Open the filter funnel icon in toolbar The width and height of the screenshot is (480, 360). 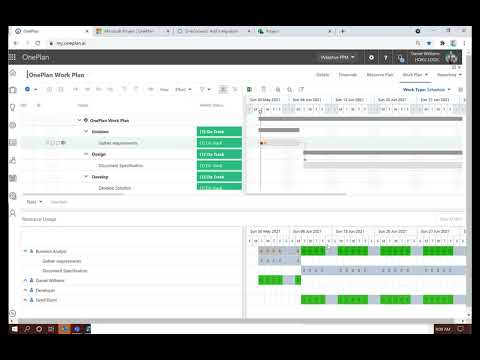(x=202, y=89)
